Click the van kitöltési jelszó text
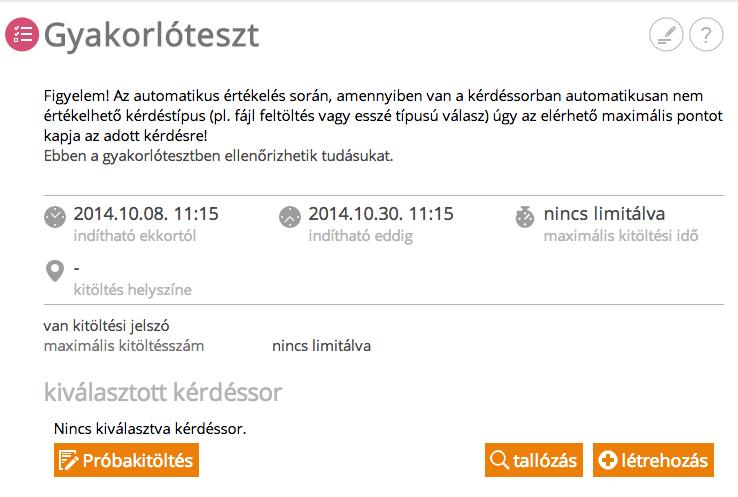Screen dimensions: 738x497 coord(106,326)
